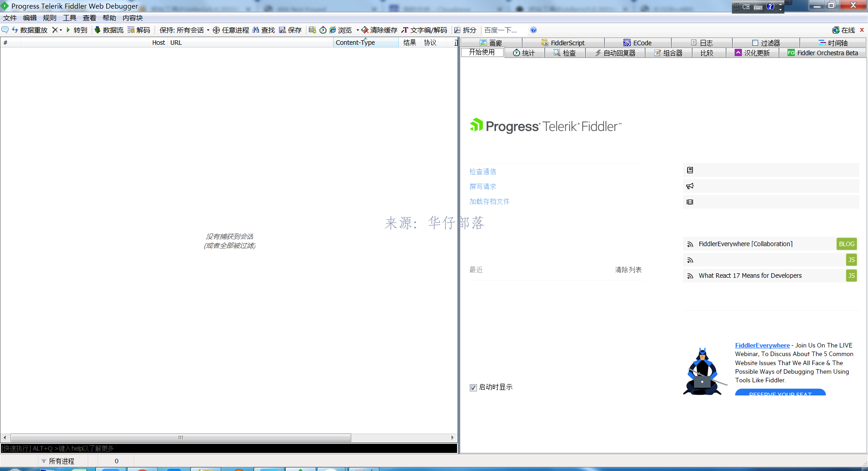This screenshot has width=868, height=471.
Task: Click the blue help question mark icon
Action: coord(533,30)
